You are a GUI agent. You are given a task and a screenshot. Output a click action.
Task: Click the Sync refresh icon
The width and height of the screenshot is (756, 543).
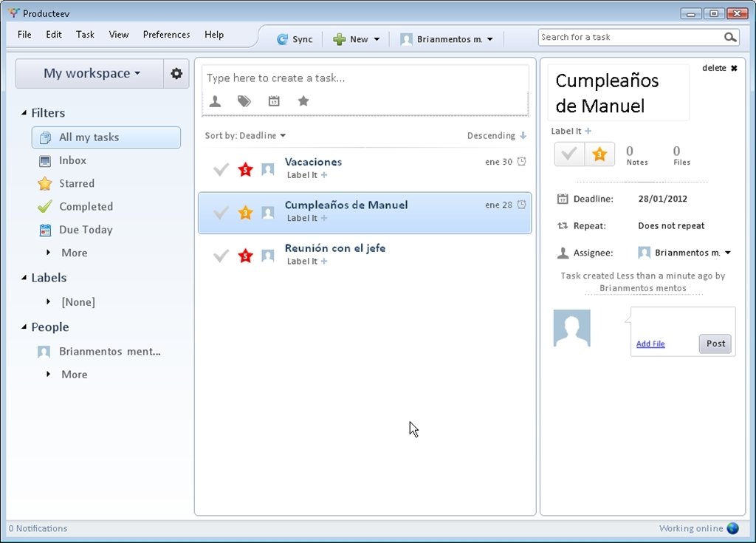click(282, 39)
